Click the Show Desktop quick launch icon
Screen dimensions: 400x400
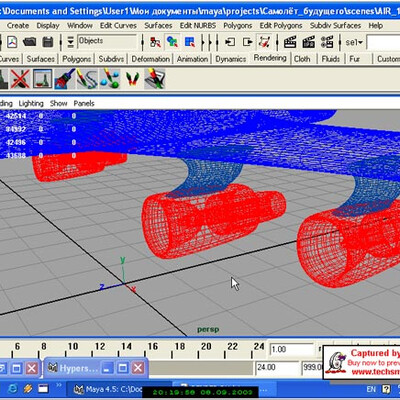43,389
